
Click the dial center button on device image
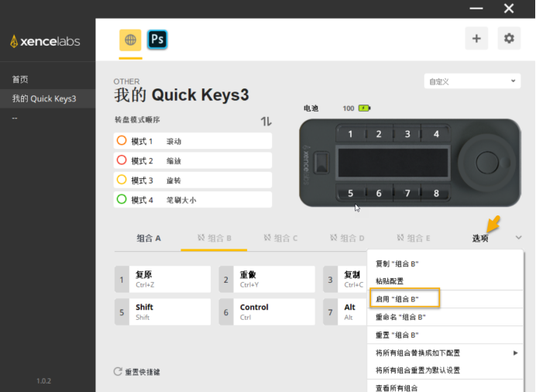pos(487,163)
